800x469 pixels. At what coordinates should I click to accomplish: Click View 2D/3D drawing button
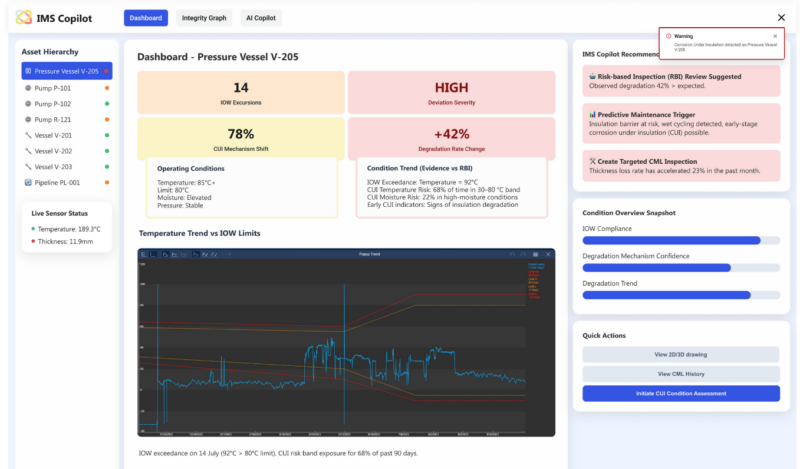click(680, 354)
